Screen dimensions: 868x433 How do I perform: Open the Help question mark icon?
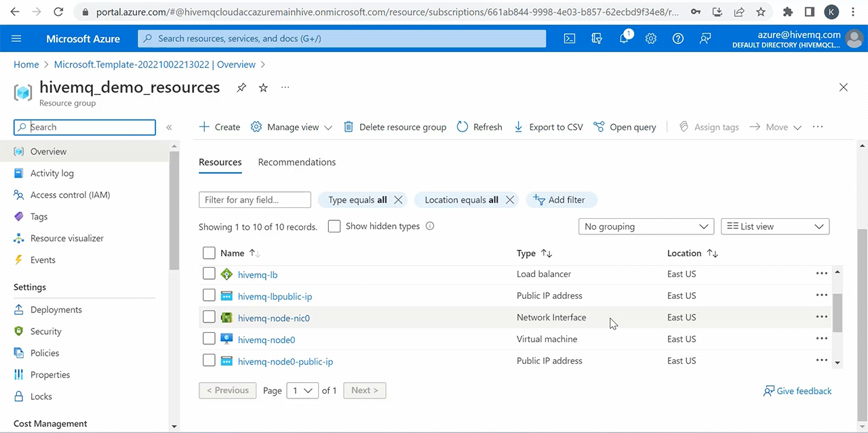tap(678, 39)
